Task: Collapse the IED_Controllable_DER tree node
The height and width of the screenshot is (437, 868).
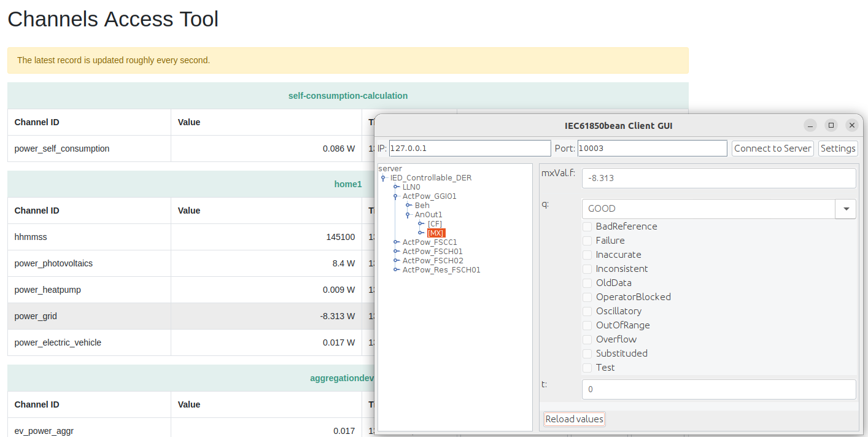Action: click(383, 177)
